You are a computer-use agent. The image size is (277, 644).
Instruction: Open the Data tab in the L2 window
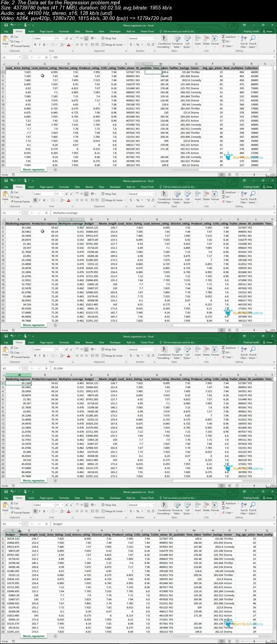(77, 31)
